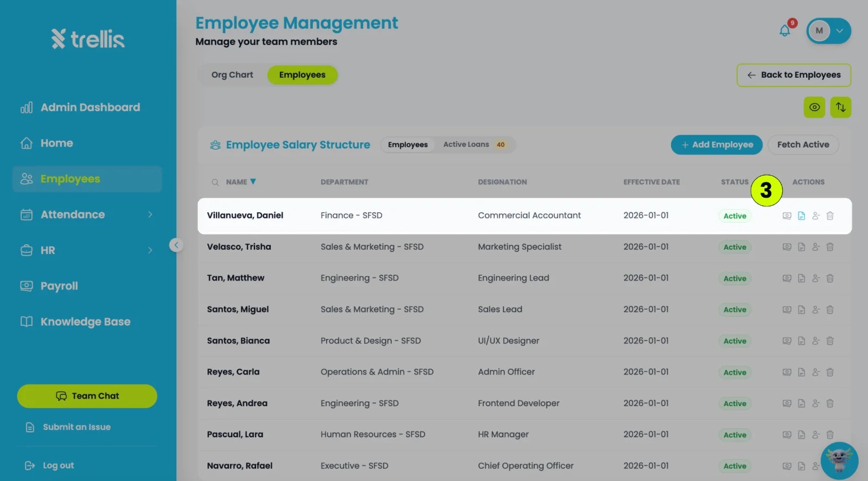Click the search icon beside the NAME header

[x=215, y=182]
